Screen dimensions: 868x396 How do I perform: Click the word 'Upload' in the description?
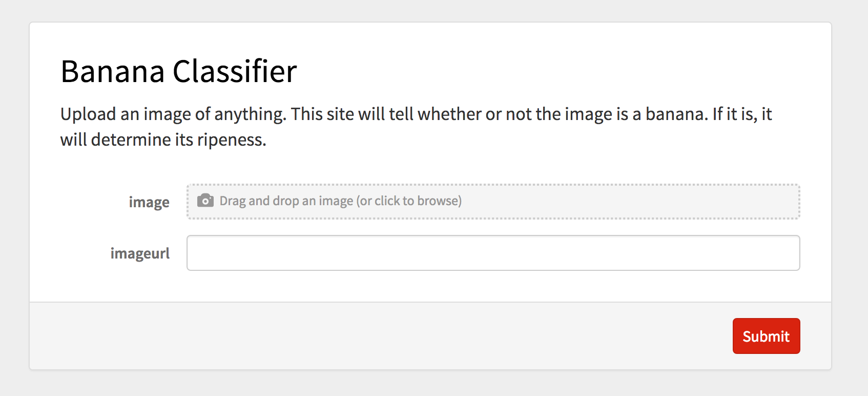[88, 114]
